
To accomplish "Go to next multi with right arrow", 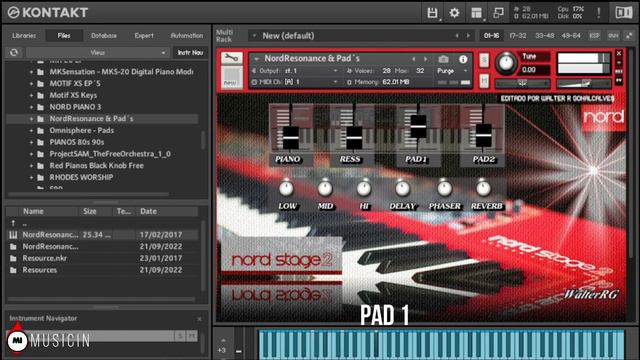I will coord(468,36).
